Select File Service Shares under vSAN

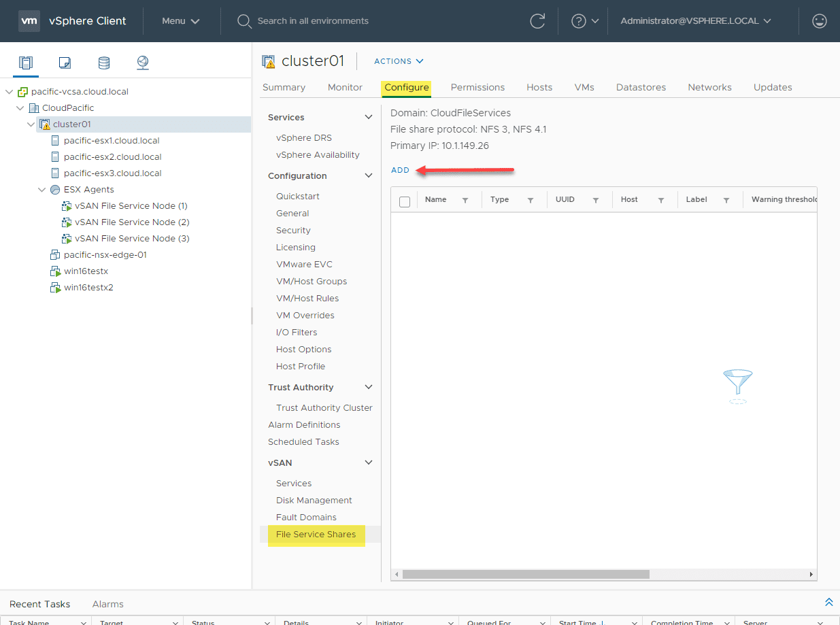pos(316,535)
